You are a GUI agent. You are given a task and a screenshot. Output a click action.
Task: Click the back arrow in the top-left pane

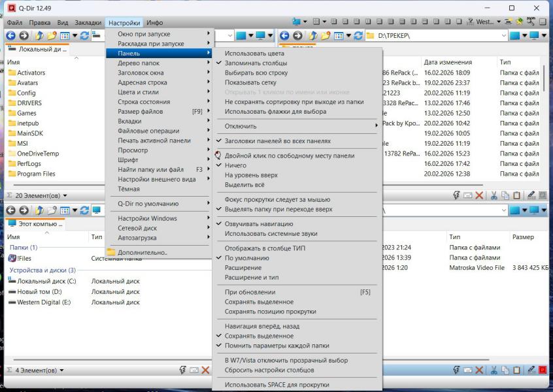pyautogui.click(x=11, y=35)
